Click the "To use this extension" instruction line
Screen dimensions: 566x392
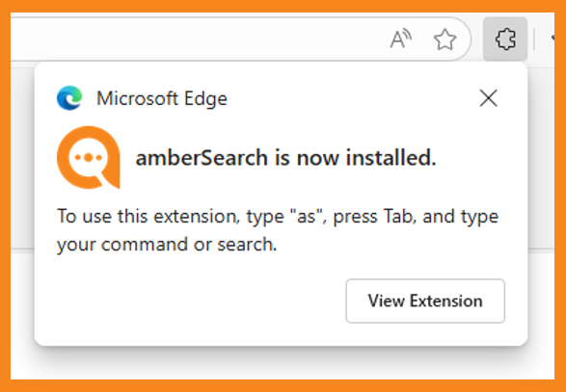click(278, 217)
